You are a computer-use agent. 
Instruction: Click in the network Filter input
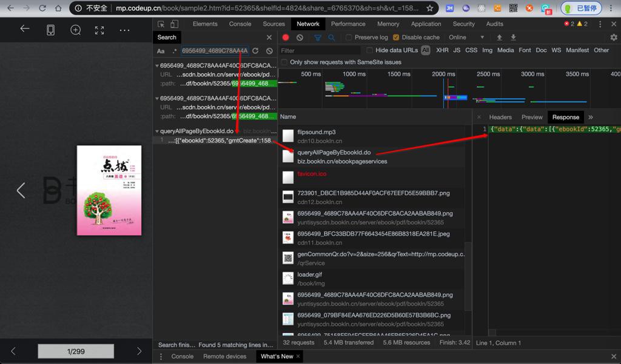pyautogui.click(x=319, y=51)
